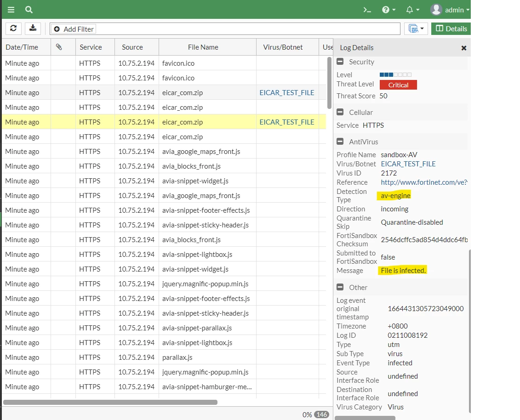
Task: Download the log entries
Action: click(x=33, y=28)
